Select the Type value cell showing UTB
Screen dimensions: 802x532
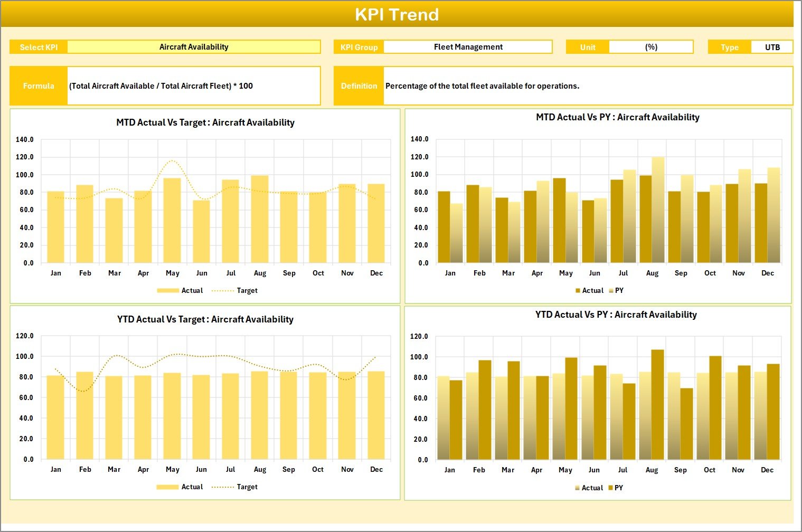coord(772,47)
